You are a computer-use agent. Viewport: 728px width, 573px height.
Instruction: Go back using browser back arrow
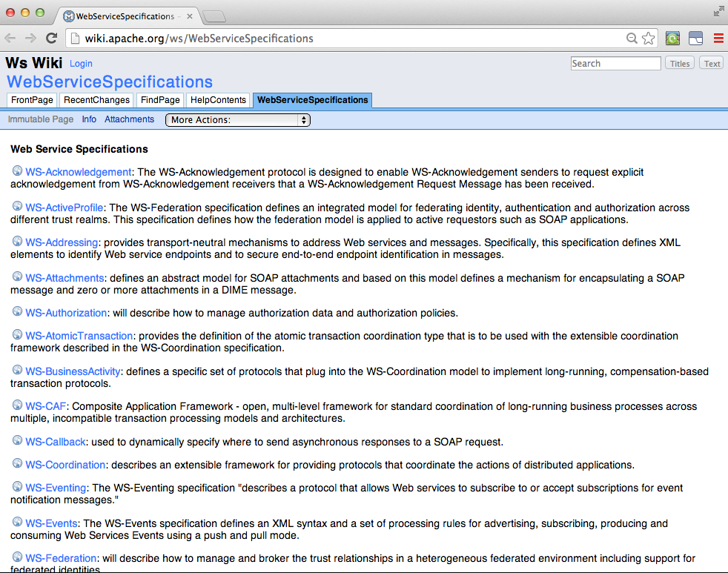pos(10,39)
